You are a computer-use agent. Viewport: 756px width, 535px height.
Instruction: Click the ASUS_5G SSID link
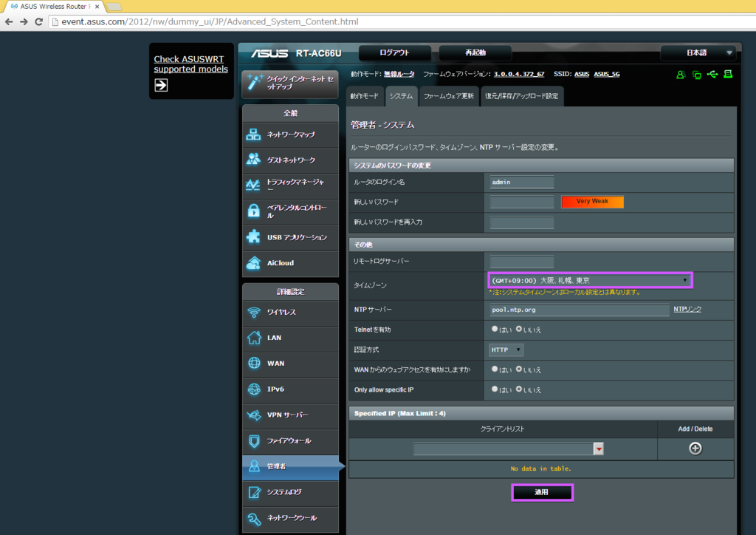point(607,74)
